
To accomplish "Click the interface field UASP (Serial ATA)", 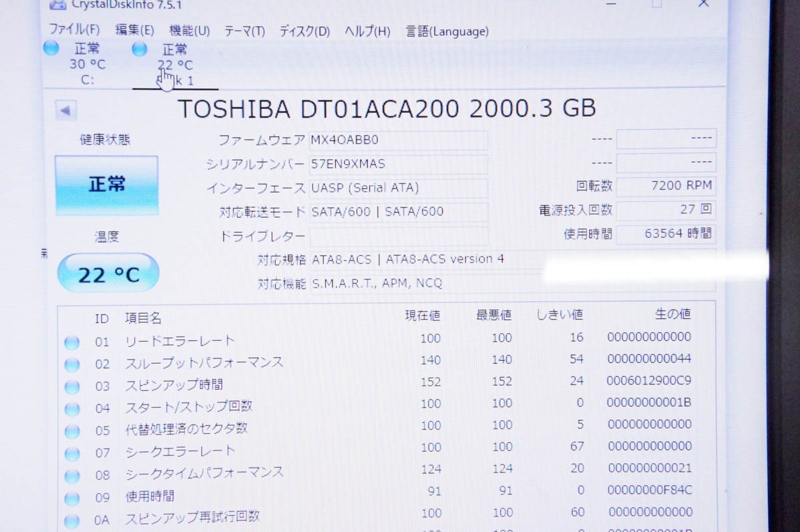I will click(398, 188).
